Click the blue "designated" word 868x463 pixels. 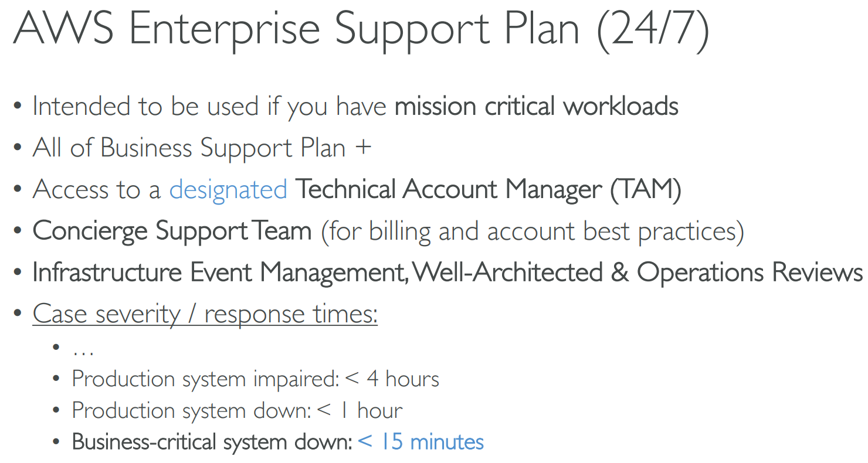pos(228,189)
